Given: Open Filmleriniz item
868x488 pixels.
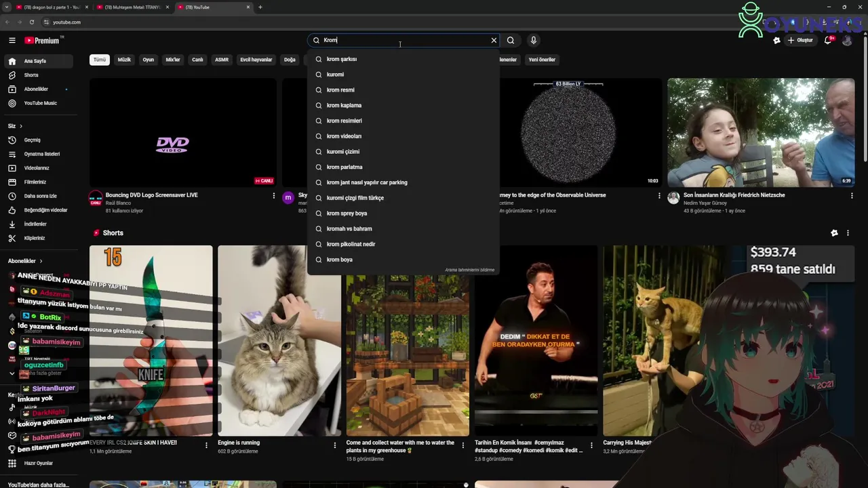Looking at the screenshot, I should click(38, 182).
